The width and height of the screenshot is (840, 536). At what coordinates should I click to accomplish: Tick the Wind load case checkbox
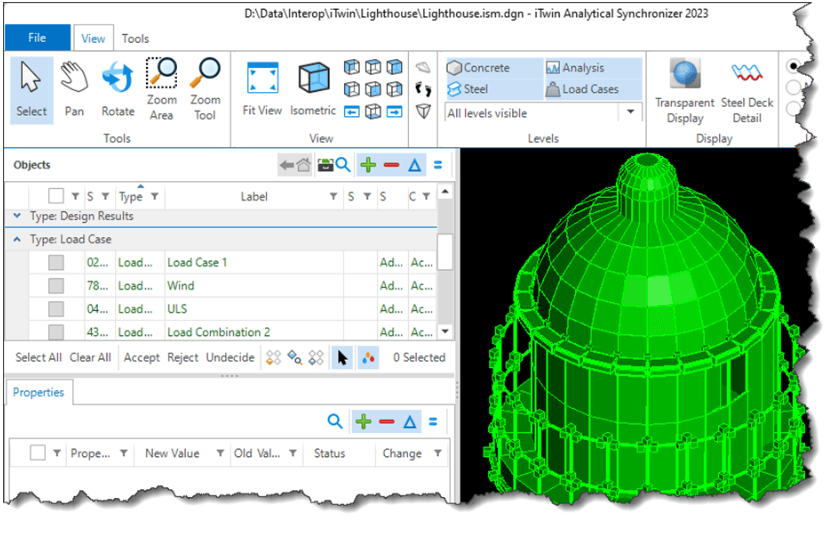pyautogui.click(x=56, y=285)
